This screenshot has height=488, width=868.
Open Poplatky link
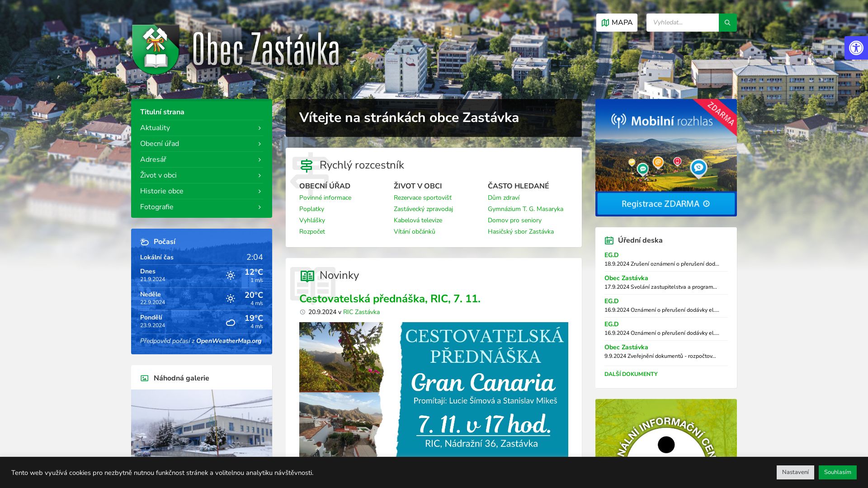(x=311, y=209)
